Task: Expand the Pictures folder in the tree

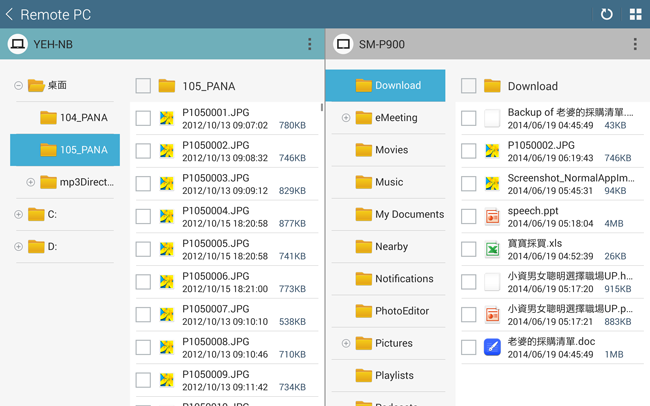Action: 346,343
